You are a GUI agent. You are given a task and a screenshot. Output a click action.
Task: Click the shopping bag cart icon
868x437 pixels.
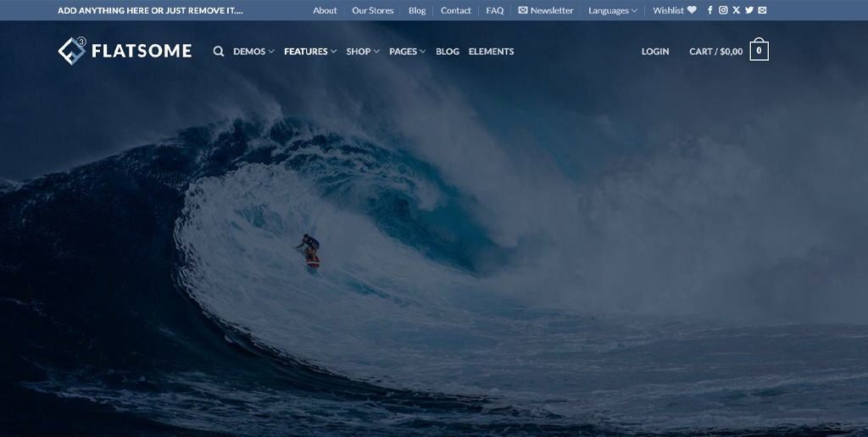tap(759, 50)
